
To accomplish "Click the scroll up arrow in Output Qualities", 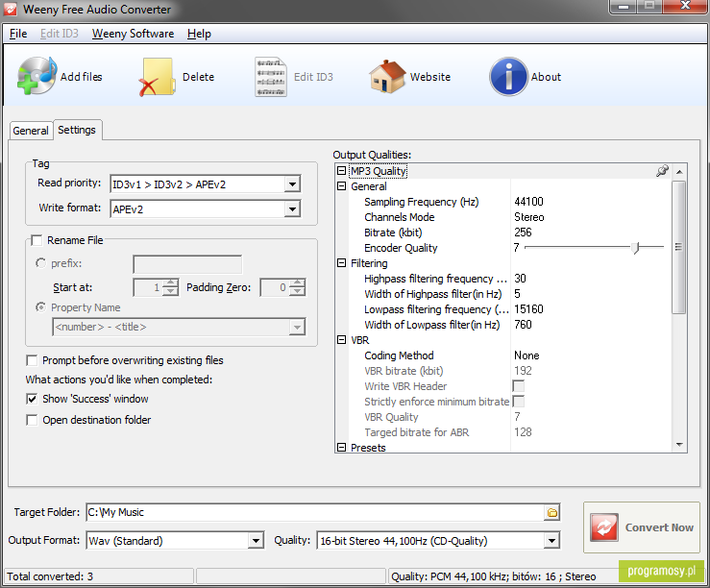I will pyautogui.click(x=679, y=172).
